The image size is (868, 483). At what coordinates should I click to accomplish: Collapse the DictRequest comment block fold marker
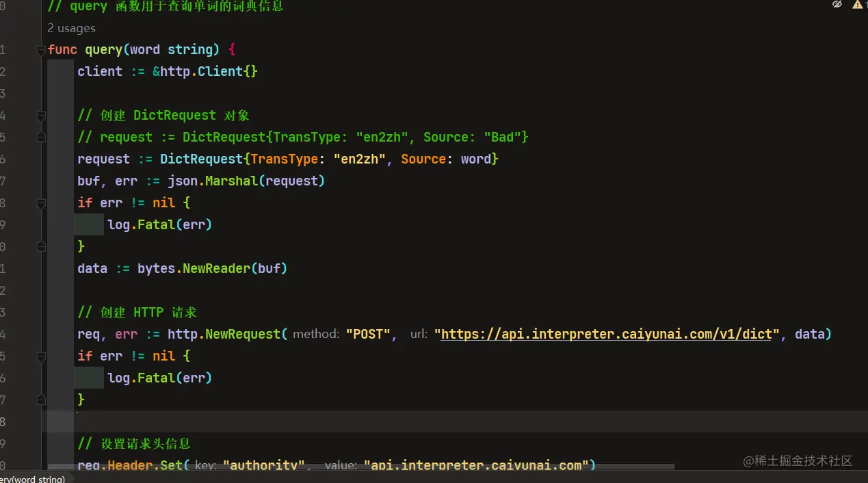(41, 115)
